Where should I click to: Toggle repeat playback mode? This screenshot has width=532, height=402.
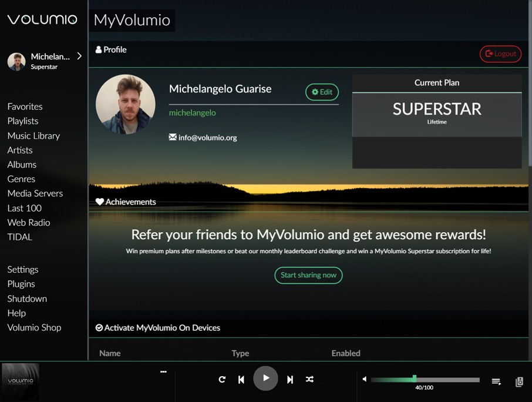(222, 380)
